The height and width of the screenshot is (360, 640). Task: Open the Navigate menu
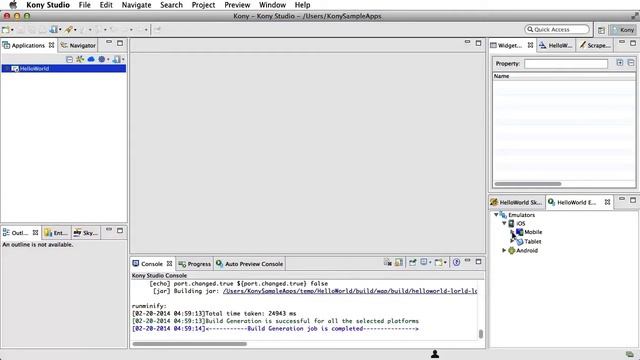tap(136, 5)
